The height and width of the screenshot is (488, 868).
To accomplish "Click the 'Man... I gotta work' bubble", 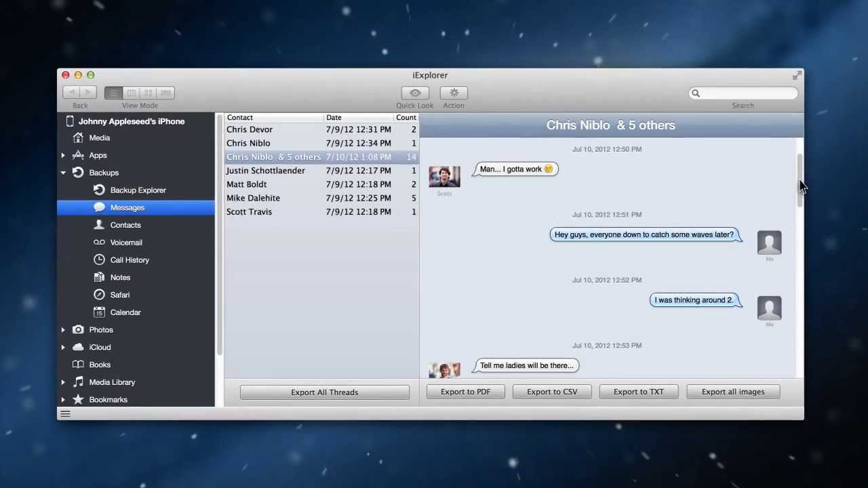I will point(516,169).
